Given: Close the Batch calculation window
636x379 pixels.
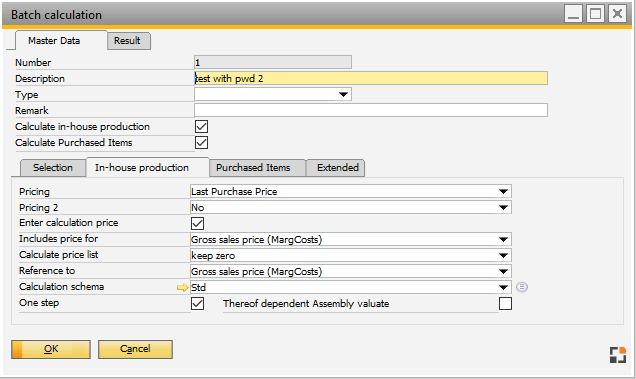Looking at the screenshot, I should pyautogui.click(x=617, y=14).
